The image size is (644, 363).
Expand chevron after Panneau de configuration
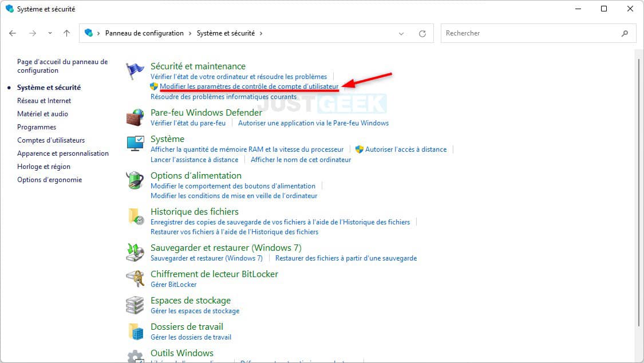(190, 33)
